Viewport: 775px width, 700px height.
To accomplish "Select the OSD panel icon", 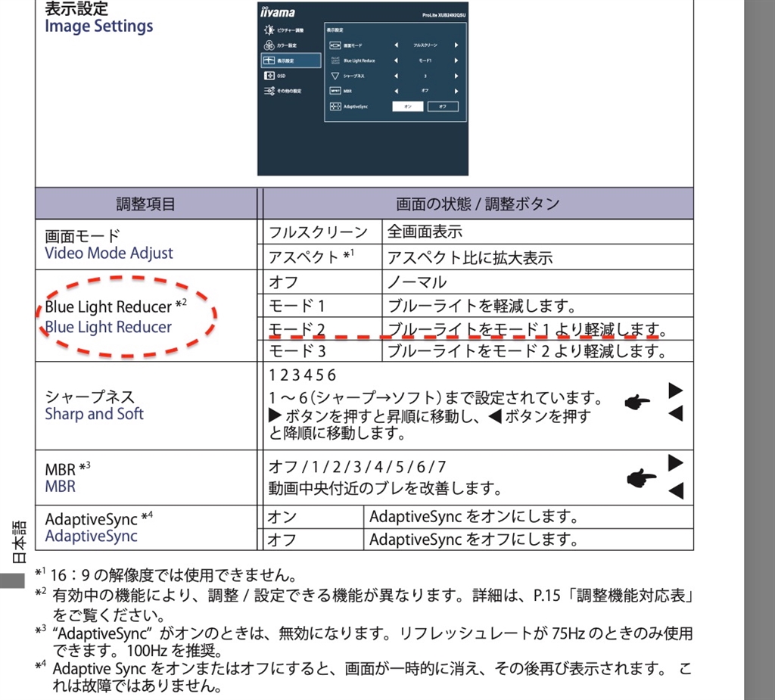I will [x=270, y=76].
